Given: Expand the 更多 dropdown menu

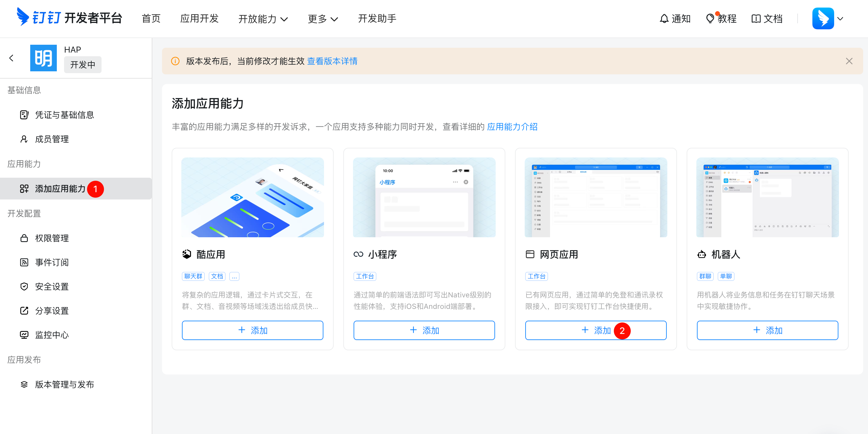Looking at the screenshot, I should tap(322, 19).
